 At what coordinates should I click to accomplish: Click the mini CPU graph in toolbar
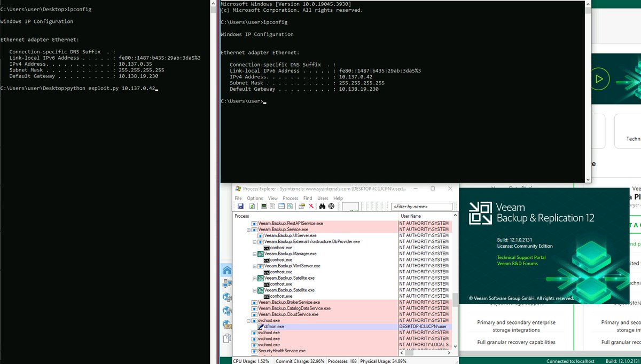coord(350,207)
